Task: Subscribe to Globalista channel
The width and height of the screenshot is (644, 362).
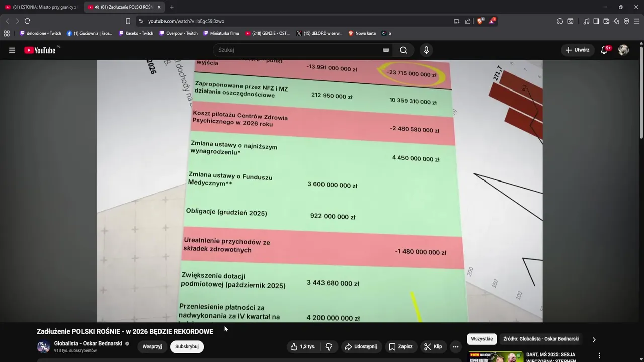Action: [187, 347]
